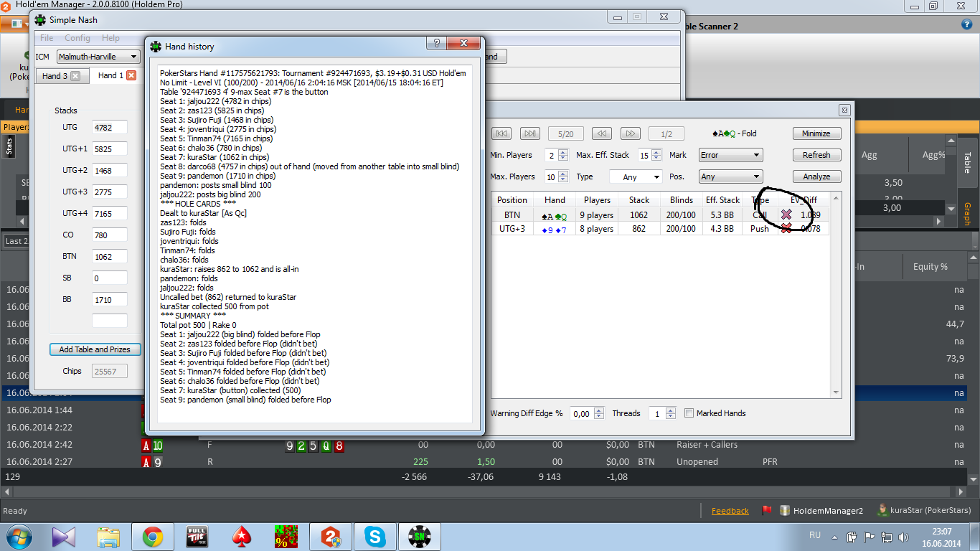This screenshot has width=980, height=551.
Task: Click the UTG stack input field
Action: click(x=110, y=127)
